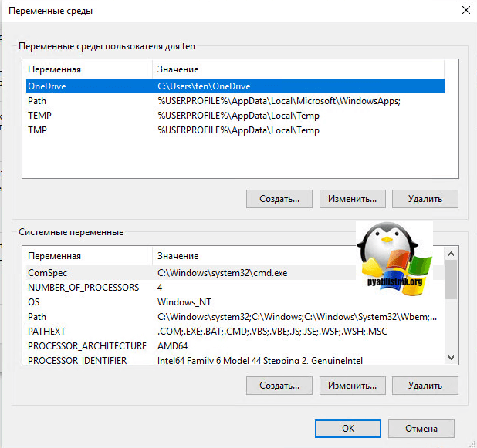The width and height of the screenshot is (477, 448).
Task: Click the TEMP value %USERPROFILE%\AppData\Local\Temp
Action: (x=238, y=116)
